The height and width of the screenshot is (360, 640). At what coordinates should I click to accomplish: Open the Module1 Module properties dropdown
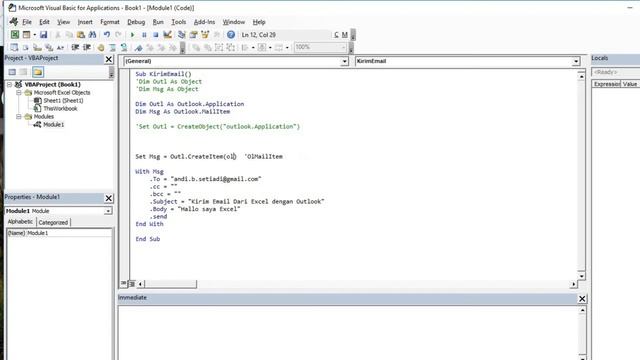point(108,211)
